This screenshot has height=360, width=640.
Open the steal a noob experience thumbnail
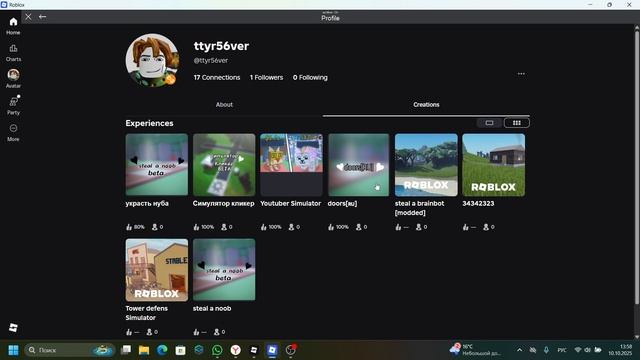(224, 270)
